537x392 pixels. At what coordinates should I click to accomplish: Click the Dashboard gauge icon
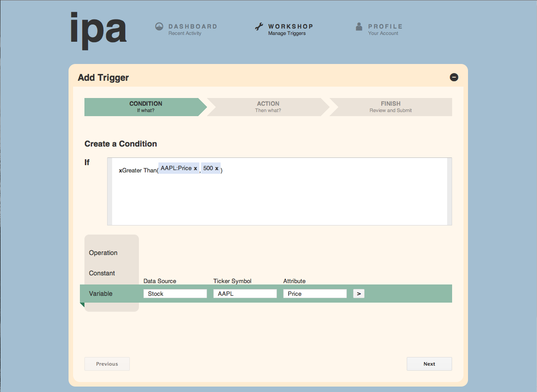click(x=159, y=27)
